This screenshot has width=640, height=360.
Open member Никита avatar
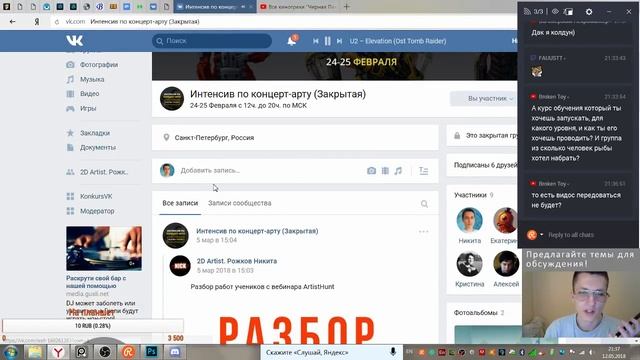click(x=469, y=220)
